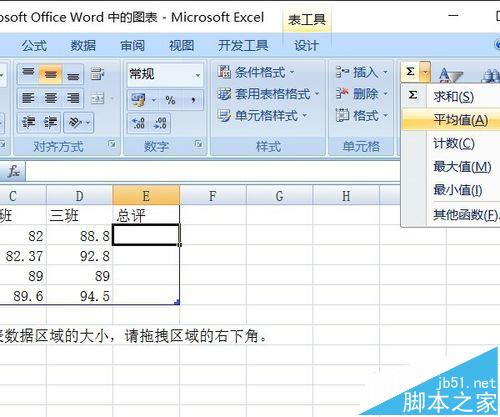Click into the formula bar
Viewport: 500px width, 417px height.
[213, 172]
